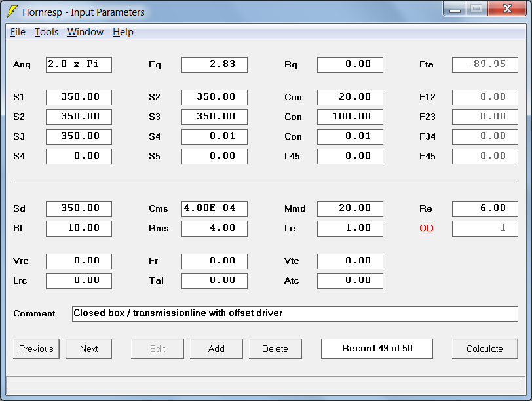
Task: Click the Add record button
Action: coord(216,349)
